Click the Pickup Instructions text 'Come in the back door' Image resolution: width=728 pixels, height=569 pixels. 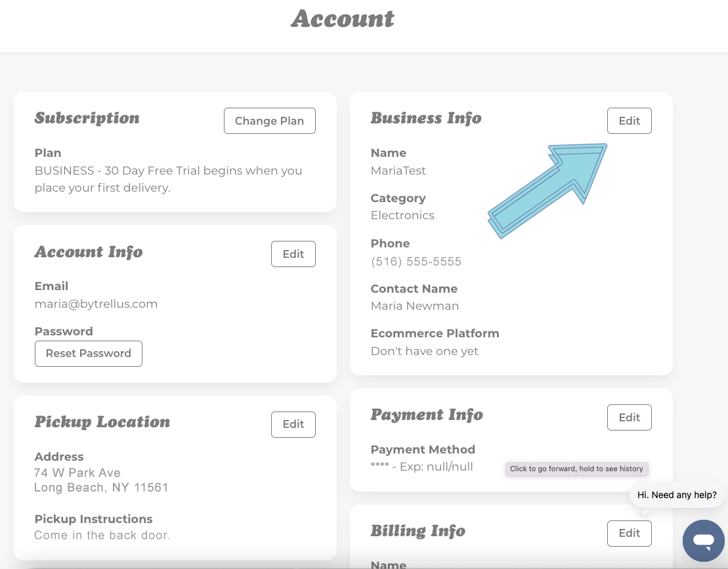102,535
